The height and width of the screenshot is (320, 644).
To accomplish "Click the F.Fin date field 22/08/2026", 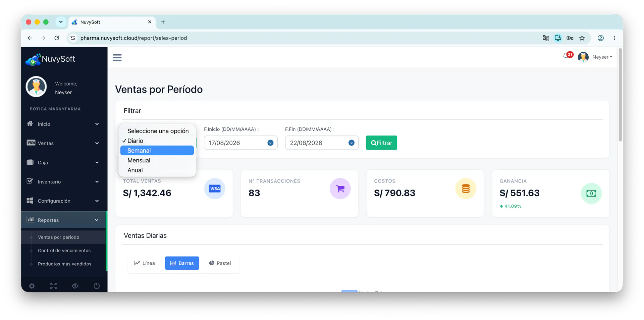I will [322, 143].
